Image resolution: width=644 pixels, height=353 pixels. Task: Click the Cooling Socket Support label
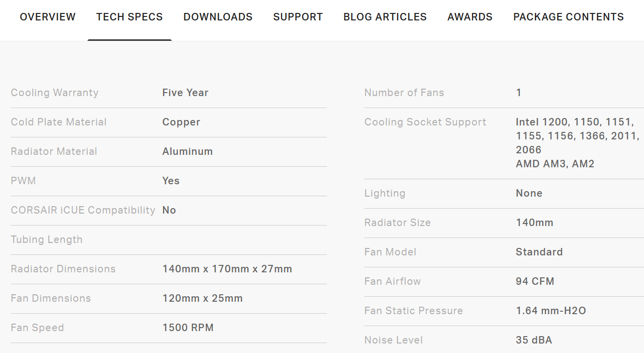pos(425,122)
